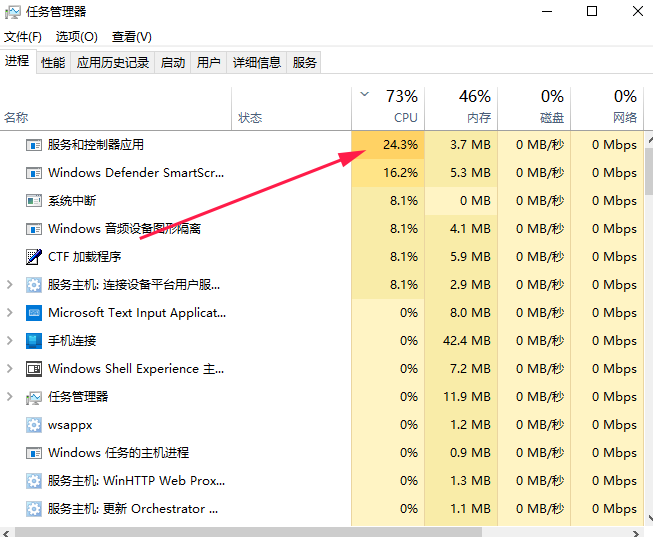
Task: Click the CTF 加载程序 pen icon
Action: point(34,257)
